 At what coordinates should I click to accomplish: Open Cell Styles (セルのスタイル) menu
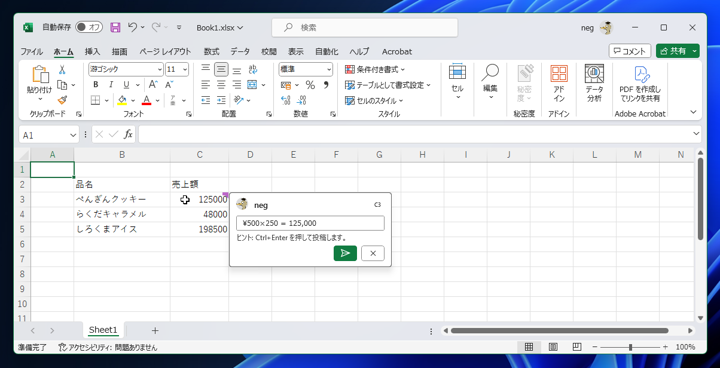click(x=374, y=100)
